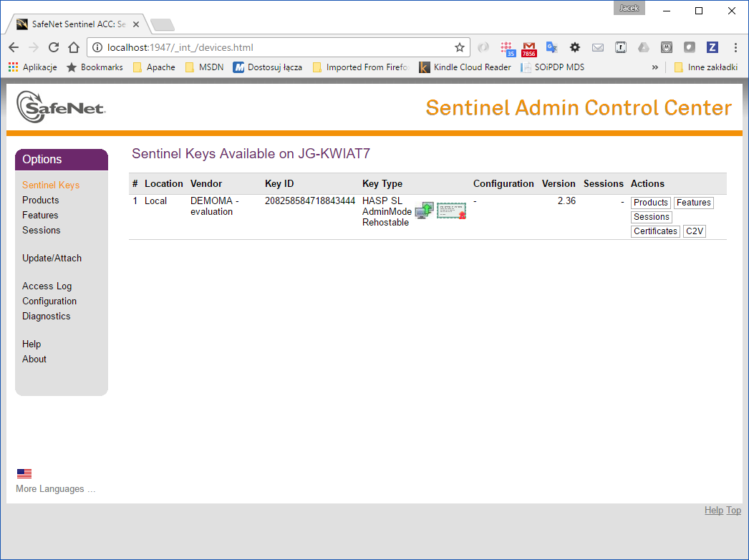Click the Zotero connector icon
749x560 pixels.
click(712, 47)
